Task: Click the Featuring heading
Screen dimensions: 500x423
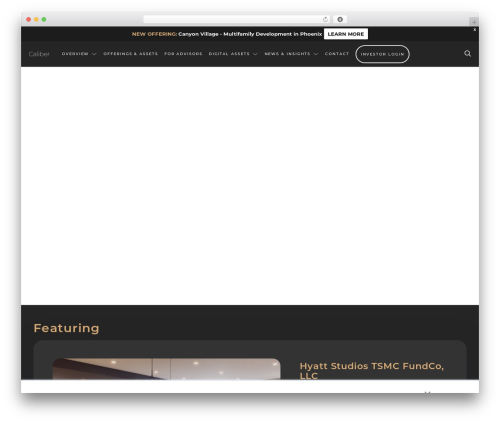Action: [66, 328]
